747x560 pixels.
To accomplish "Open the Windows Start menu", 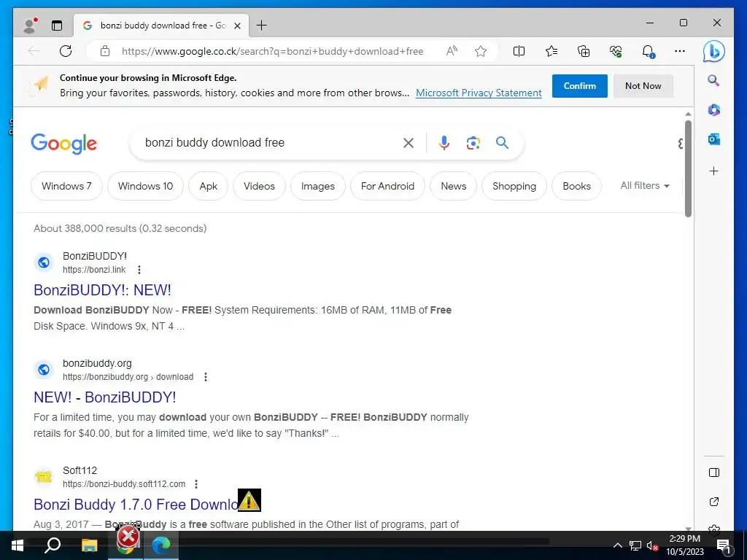I will [x=18, y=545].
